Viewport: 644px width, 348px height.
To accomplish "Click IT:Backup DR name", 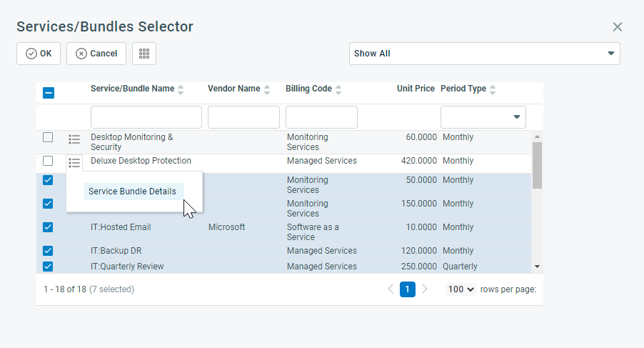I will pyautogui.click(x=116, y=251).
